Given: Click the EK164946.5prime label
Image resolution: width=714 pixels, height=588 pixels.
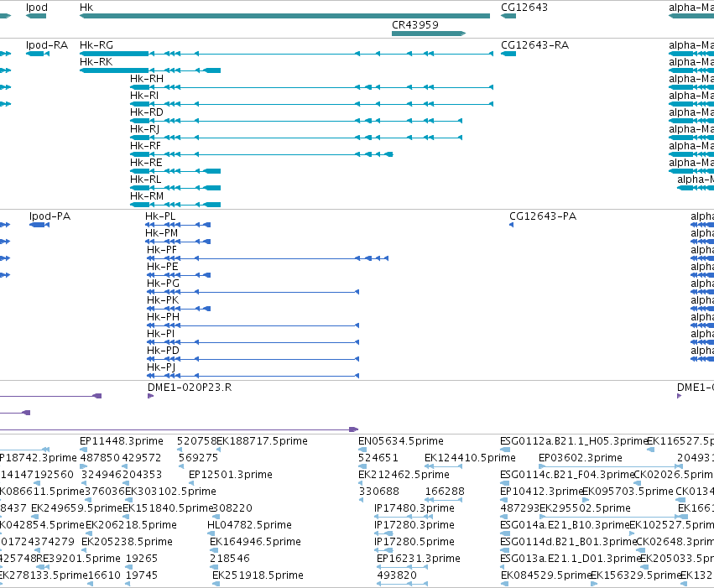Looking at the screenshot, I should 255,542.
